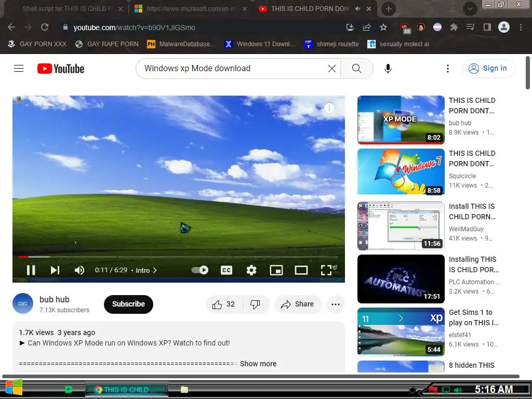Open YouTube settings three-dot menu

(447, 69)
